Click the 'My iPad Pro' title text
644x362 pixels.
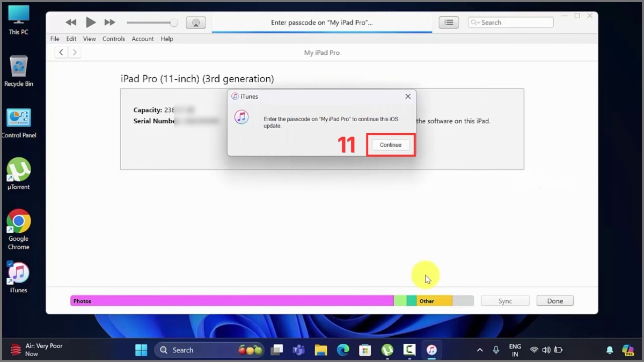[x=322, y=53]
